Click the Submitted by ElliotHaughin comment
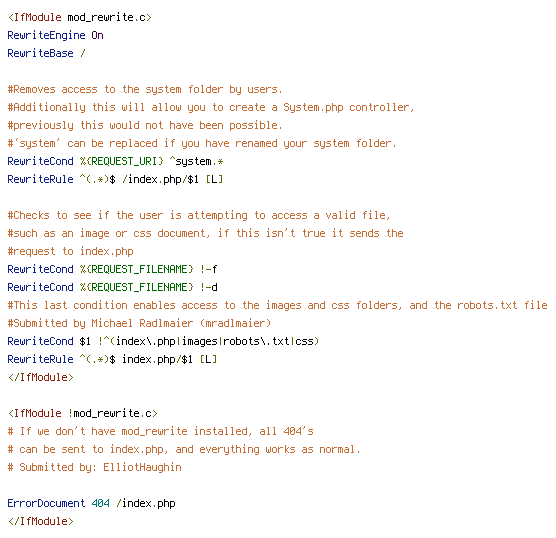 pyautogui.click(x=95, y=467)
